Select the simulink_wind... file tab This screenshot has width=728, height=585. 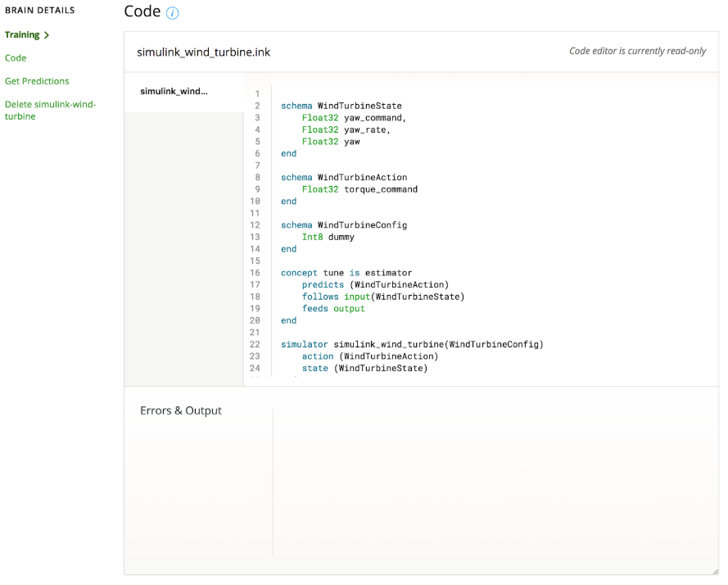click(x=174, y=91)
